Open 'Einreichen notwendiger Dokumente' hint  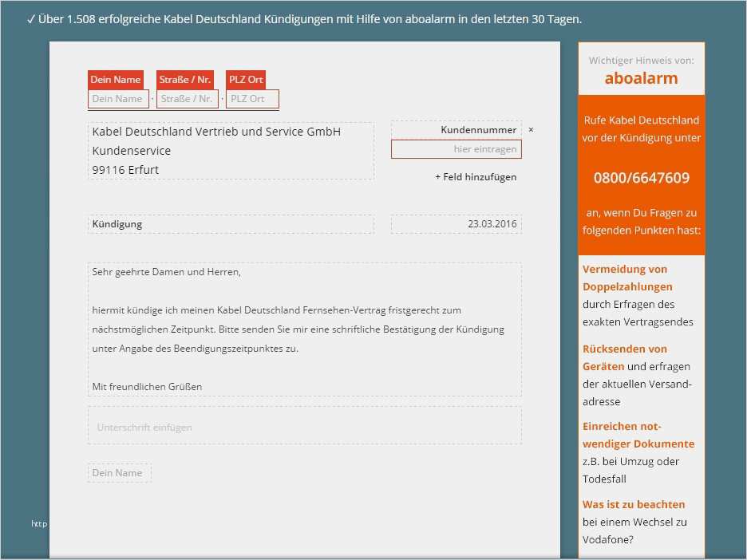638,435
